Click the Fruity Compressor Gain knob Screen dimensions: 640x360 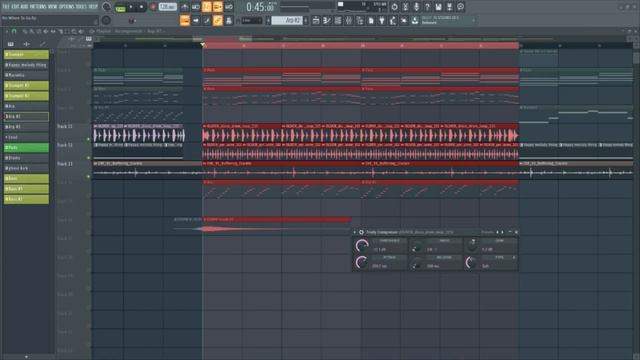(x=472, y=245)
